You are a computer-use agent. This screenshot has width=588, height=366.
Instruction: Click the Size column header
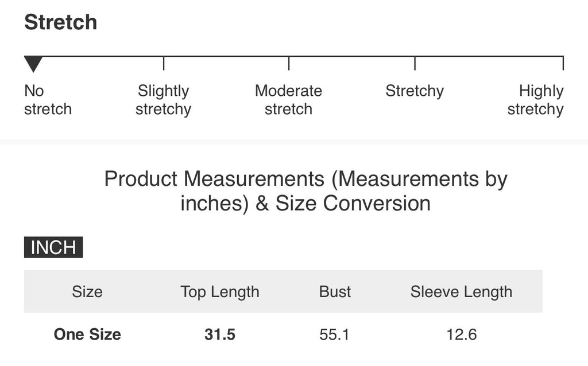87,291
